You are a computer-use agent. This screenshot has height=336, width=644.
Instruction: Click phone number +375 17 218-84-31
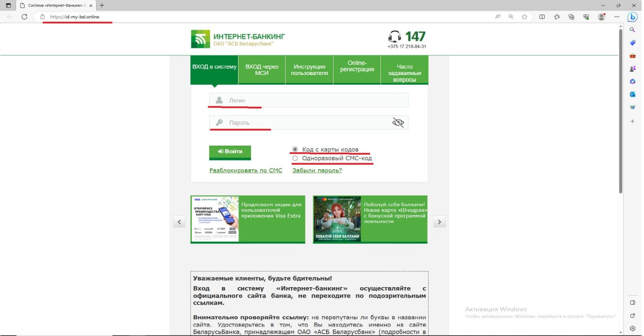click(407, 46)
